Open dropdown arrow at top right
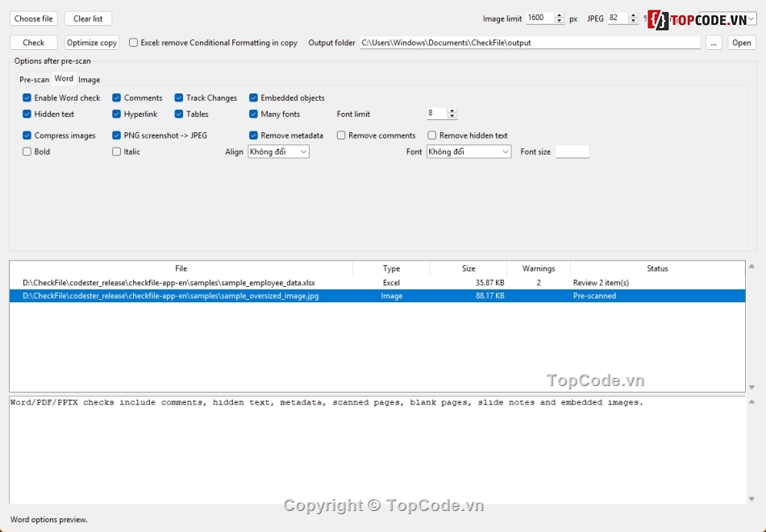This screenshot has width=766, height=532. (752, 19)
